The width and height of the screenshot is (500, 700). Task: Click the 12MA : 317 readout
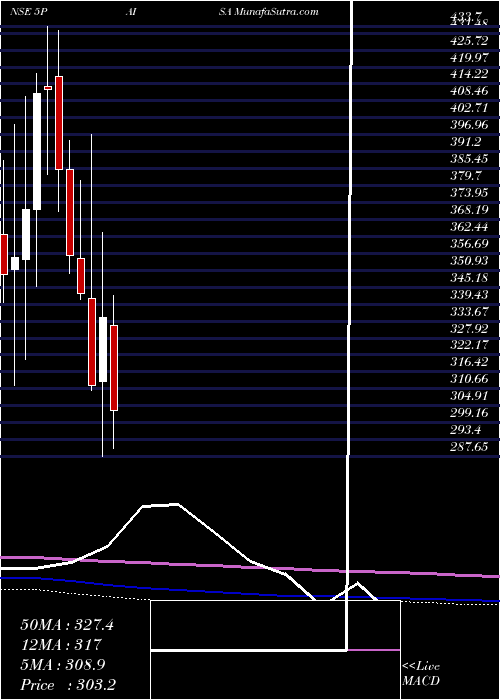[61, 645]
